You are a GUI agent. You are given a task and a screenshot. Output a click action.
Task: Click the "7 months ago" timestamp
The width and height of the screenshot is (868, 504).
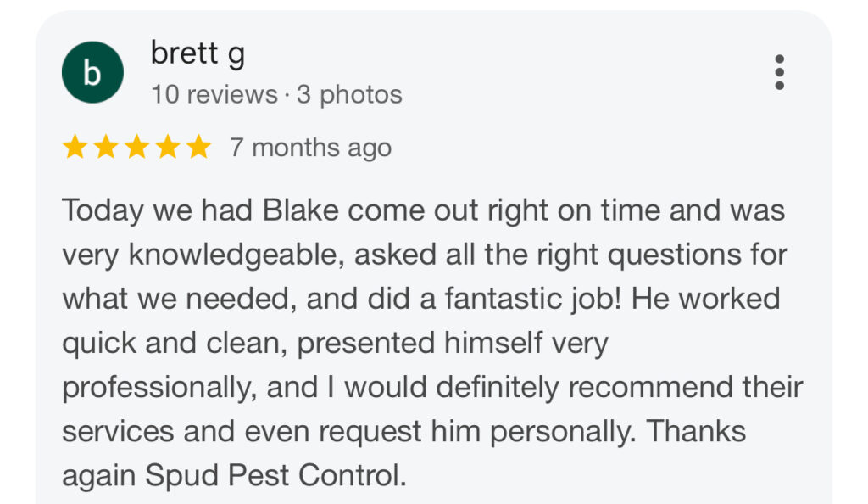pyautogui.click(x=310, y=148)
